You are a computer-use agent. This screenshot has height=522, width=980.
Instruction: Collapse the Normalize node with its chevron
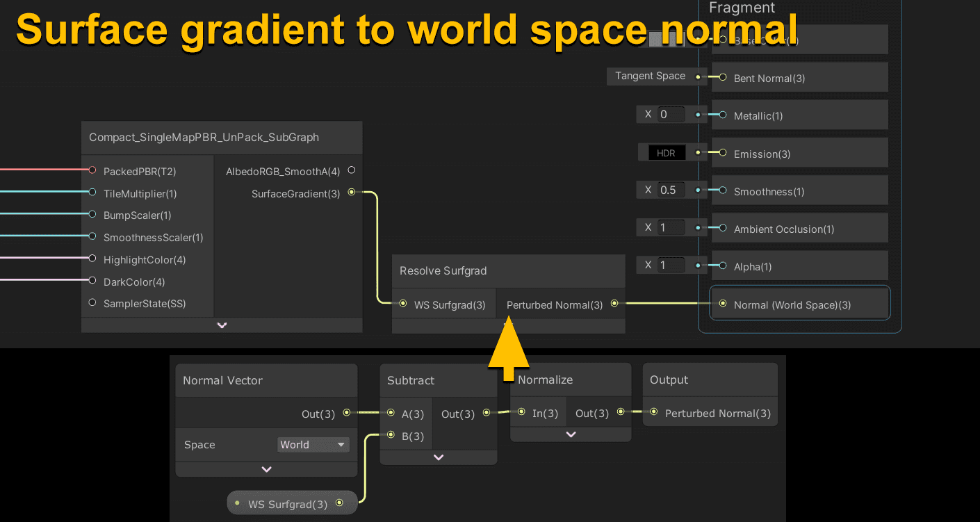click(x=571, y=434)
